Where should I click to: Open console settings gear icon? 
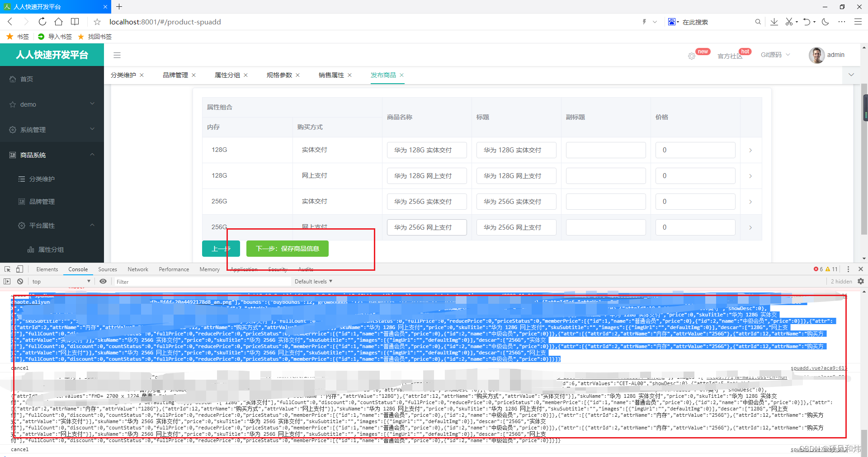pyautogui.click(x=861, y=281)
